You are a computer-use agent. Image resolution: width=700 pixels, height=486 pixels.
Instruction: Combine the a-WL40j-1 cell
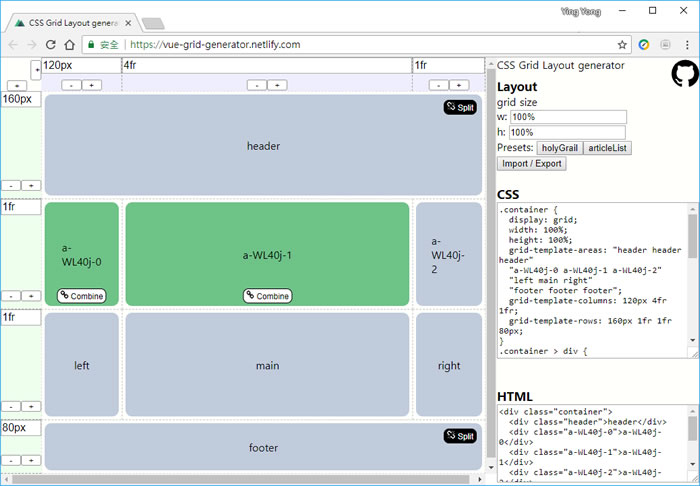267,296
